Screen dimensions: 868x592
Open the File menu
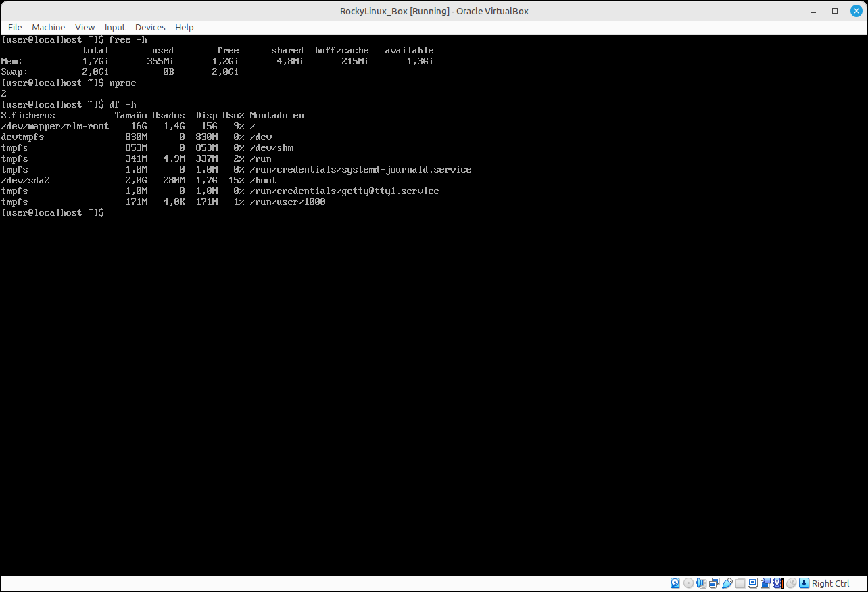coord(15,27)
